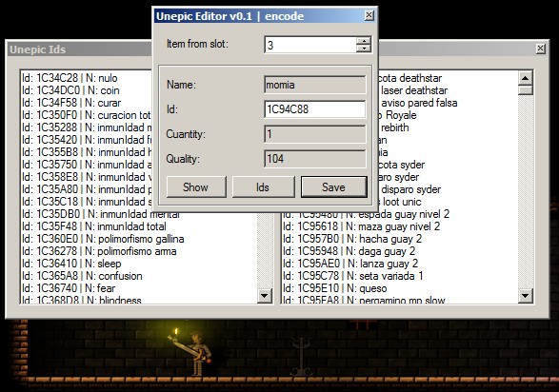Click the Name field showing momia
Image resolution: width=559 pixels, height=392 pixels.
[x=315, y=85]
